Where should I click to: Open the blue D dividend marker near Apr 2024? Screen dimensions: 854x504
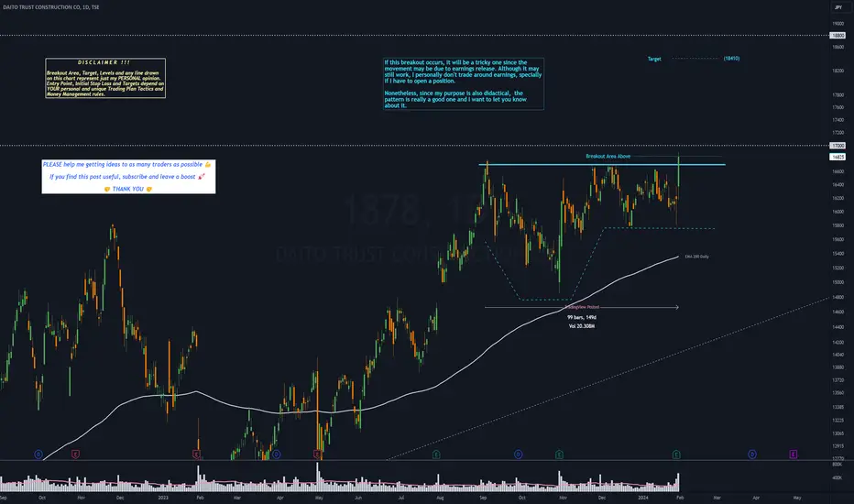coord(752,454)
